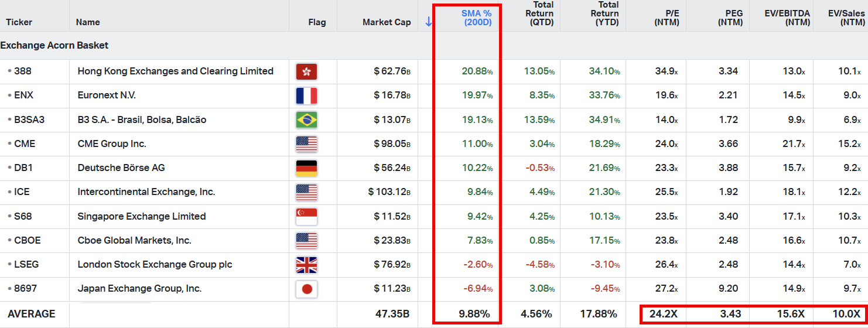This screenshot has height=328, width=868.
Task: Open ticker B3SA3
Action: pos(29,119)
